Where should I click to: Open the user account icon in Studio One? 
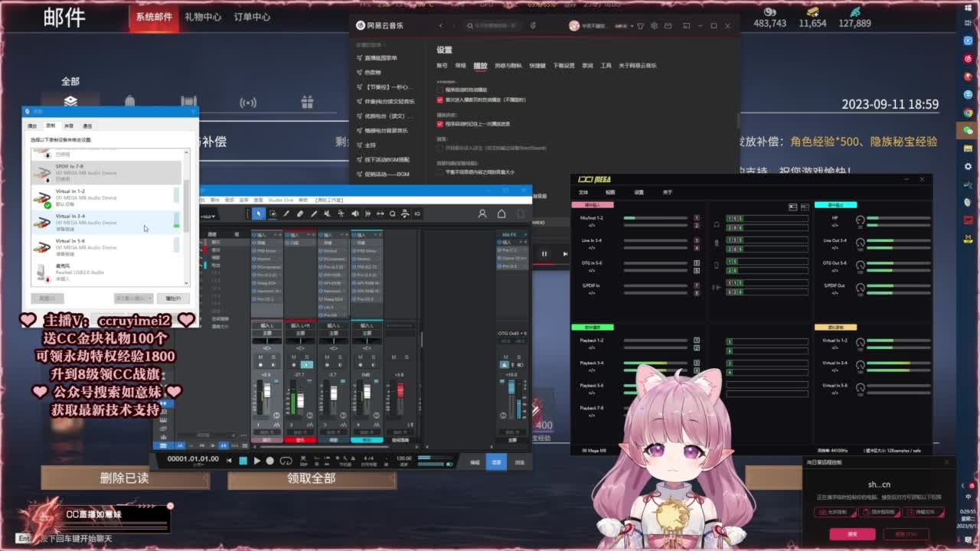click(482, 214)
